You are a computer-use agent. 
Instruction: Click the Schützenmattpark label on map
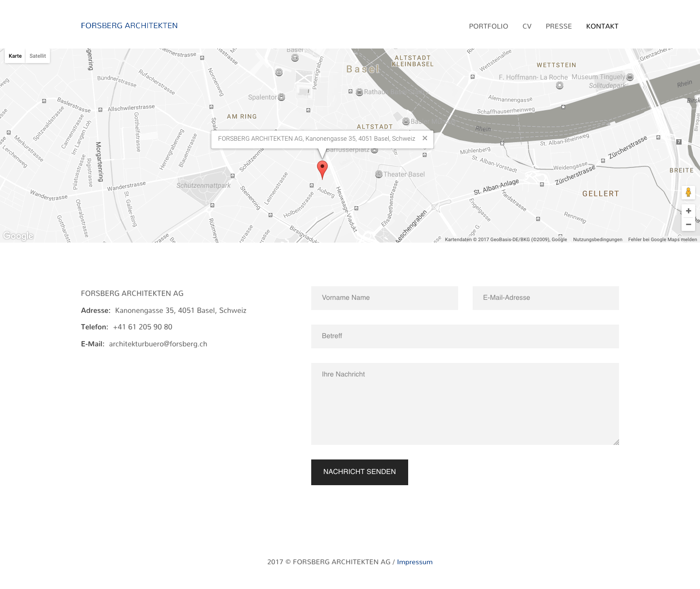(x=204, y=185)
